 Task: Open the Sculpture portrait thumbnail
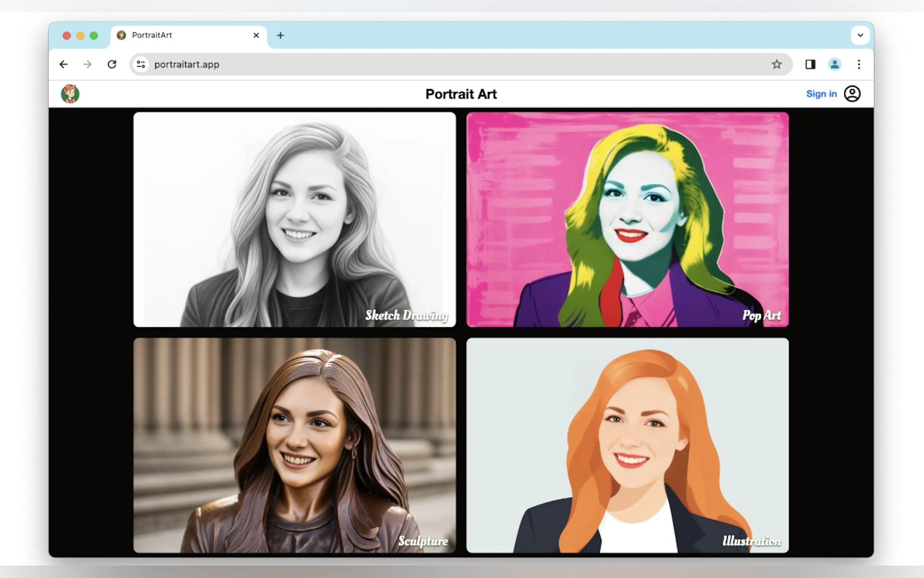pyautogui.click(x=294, y=446)
